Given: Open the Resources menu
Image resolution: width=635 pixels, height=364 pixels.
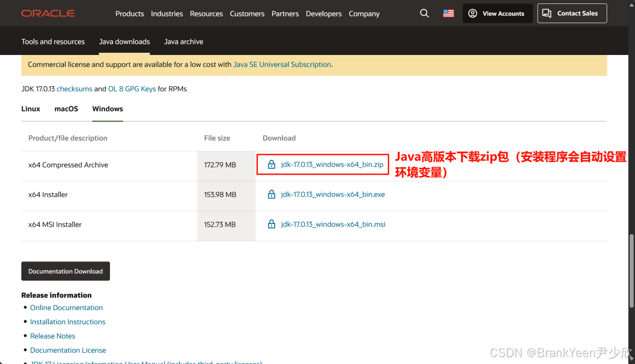Looking at the screenshot, I should coord(206,14).
